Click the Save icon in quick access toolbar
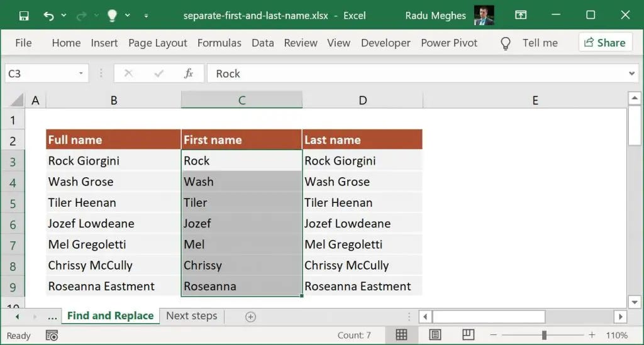This screenshot has height=345, width=644. pos(24,16)
